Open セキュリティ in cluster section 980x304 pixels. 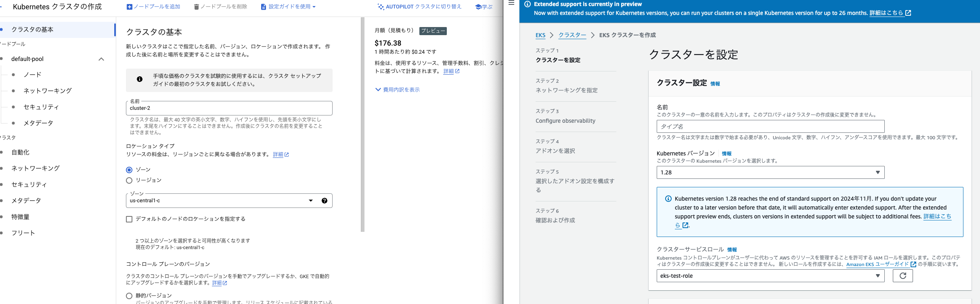click(29, 184)
